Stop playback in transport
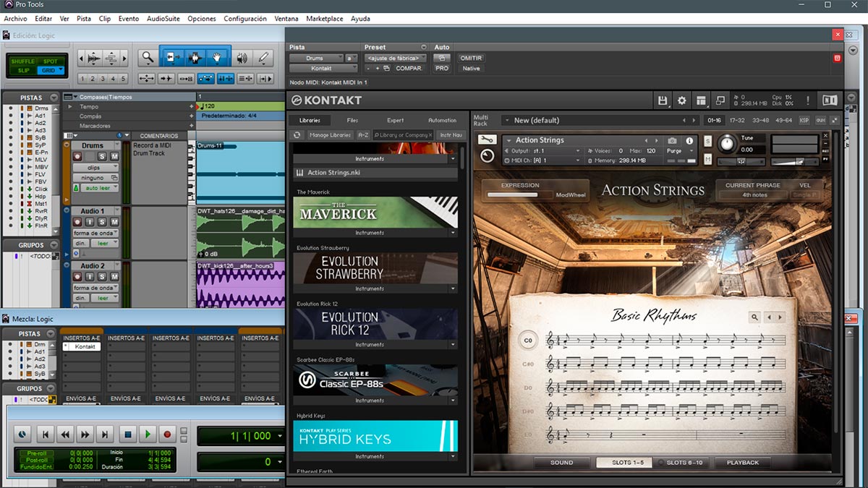Screen dimensions: 868x488 coord(127,435)
